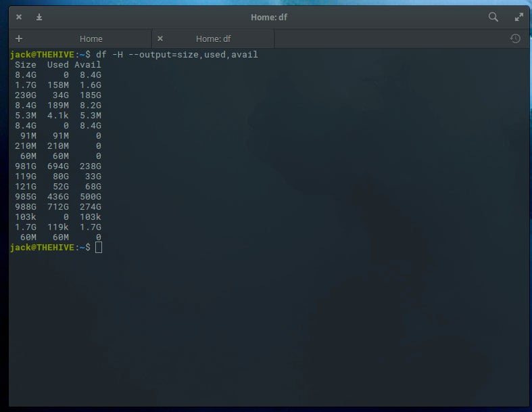Click the '119k' used value

point(57,227)
